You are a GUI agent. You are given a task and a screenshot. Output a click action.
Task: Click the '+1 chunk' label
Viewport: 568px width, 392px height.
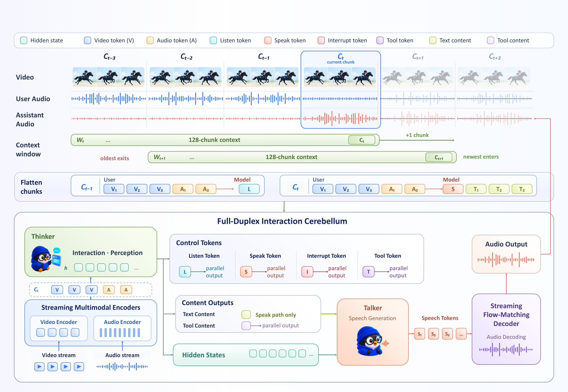[417, 135]
